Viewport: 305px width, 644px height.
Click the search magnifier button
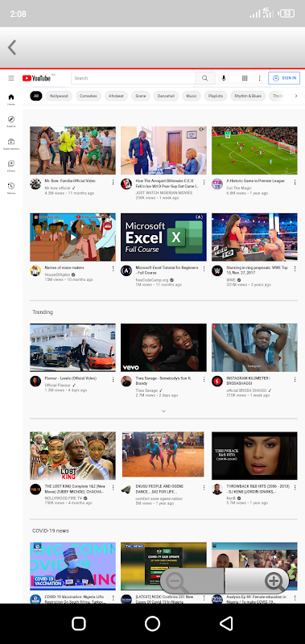[x=205, y=78]
